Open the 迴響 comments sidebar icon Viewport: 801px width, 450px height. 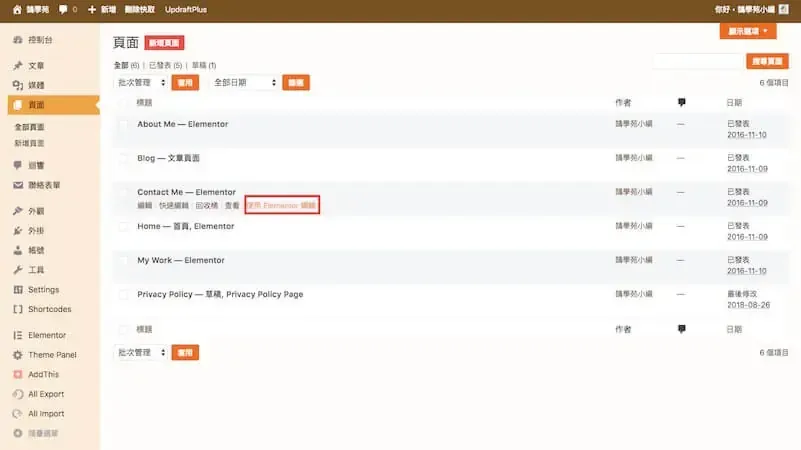tap(18, 165)
